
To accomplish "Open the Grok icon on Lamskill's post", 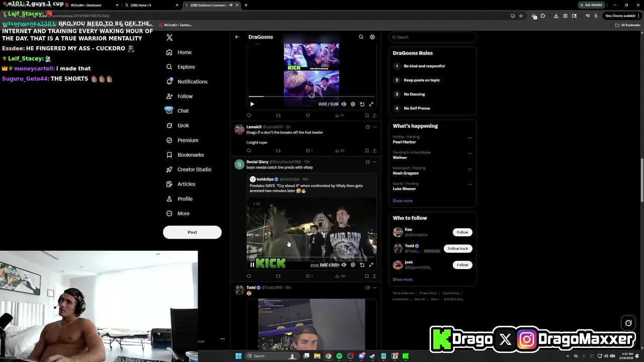I will coord(367,127).
